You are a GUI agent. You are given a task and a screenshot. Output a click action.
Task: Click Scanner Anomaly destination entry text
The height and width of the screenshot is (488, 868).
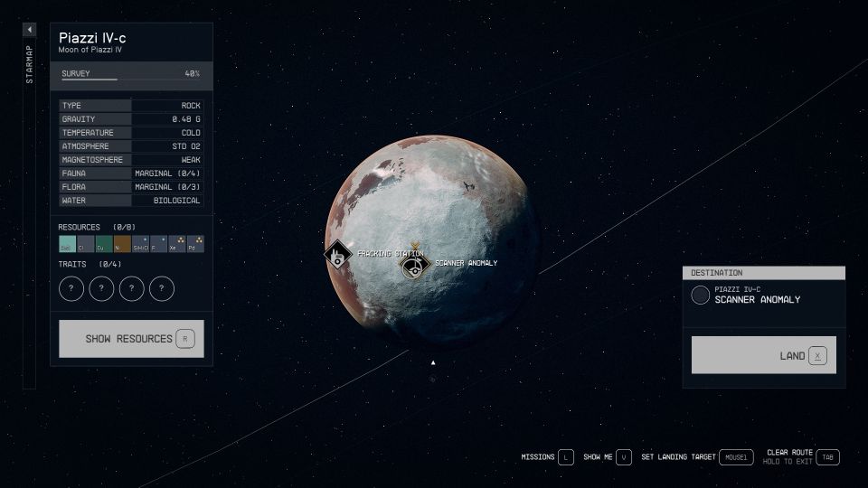(758, 299)
